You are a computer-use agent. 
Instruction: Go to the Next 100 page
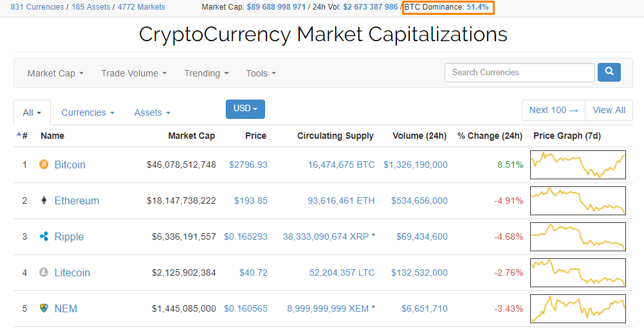(553, 110)
